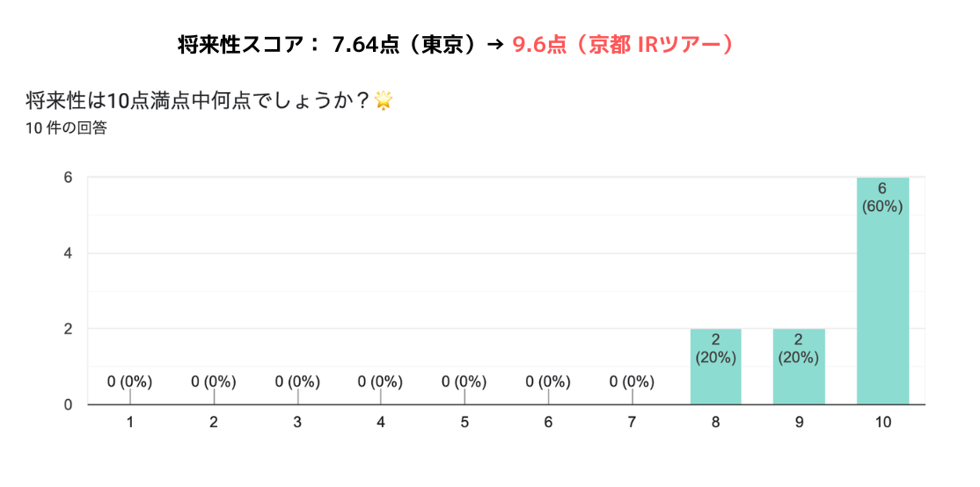Click the question text 将来性は10点満点中何点でしょうか

point(197,101)
